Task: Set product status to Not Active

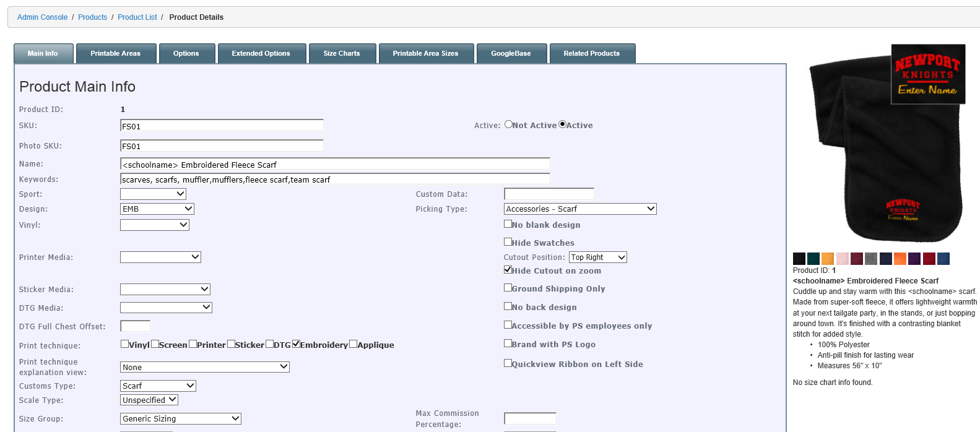Action: (x=508, y=124)
